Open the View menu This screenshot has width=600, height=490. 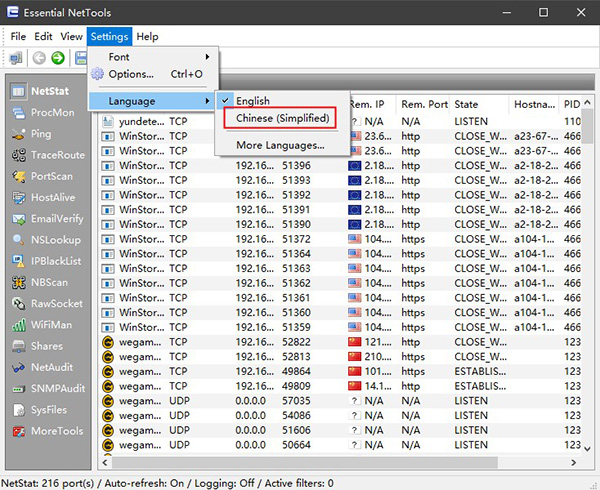[71, 37]
